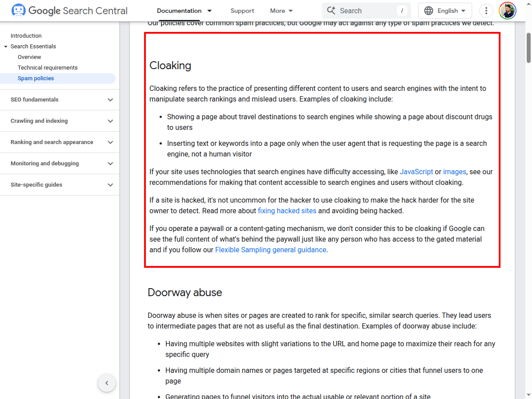The image size is (532, 399).
Task: Open the More menu dropdown
Action: 282,11
